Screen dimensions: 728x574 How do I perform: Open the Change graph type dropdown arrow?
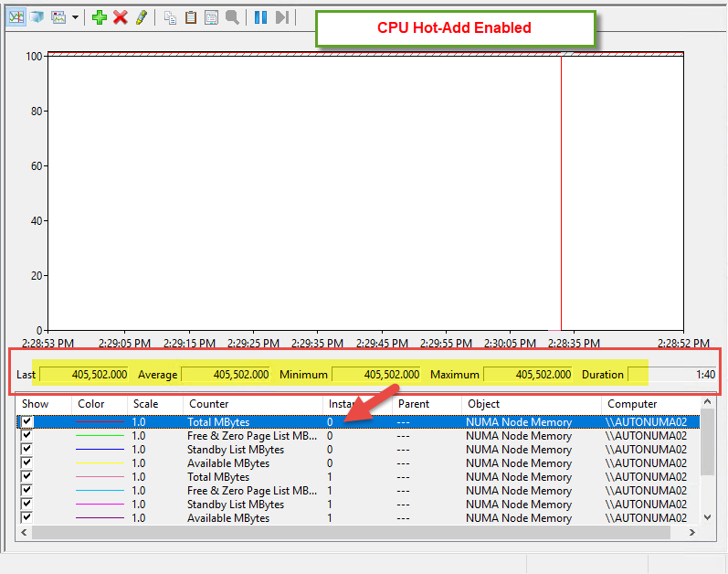tap(75, 17)
